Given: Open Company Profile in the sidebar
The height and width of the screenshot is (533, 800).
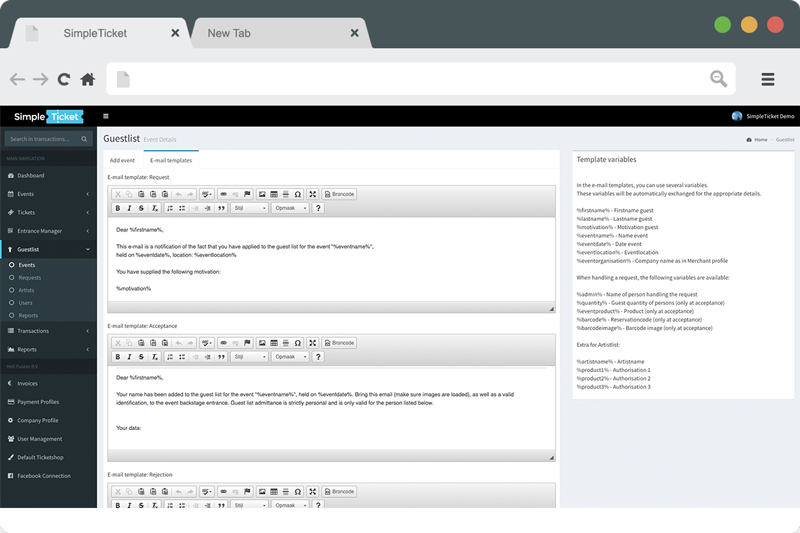Looking at the screenshot, I should tap(48, 420).
